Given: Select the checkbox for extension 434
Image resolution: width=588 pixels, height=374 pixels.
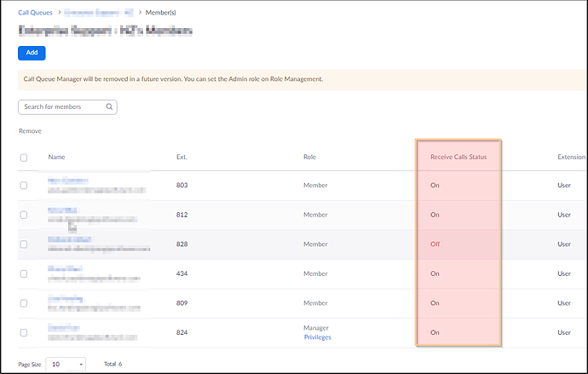Looking at the screenshot, I should 24,273.
